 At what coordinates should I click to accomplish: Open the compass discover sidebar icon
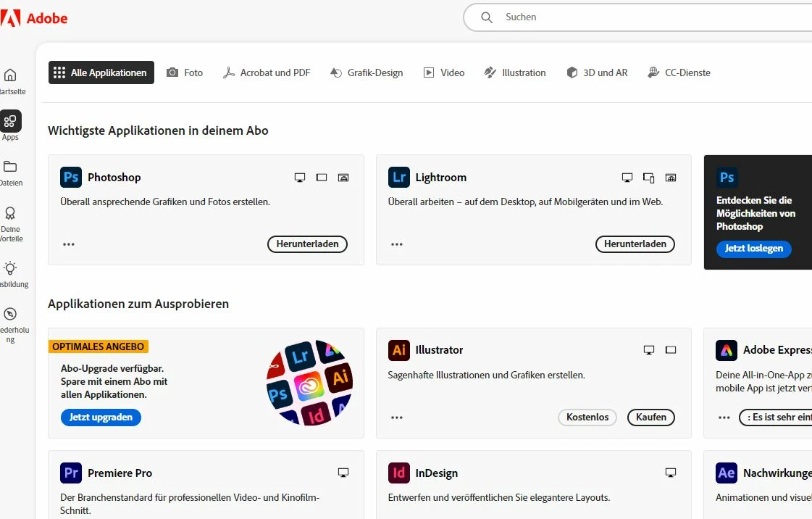[10, 314]
